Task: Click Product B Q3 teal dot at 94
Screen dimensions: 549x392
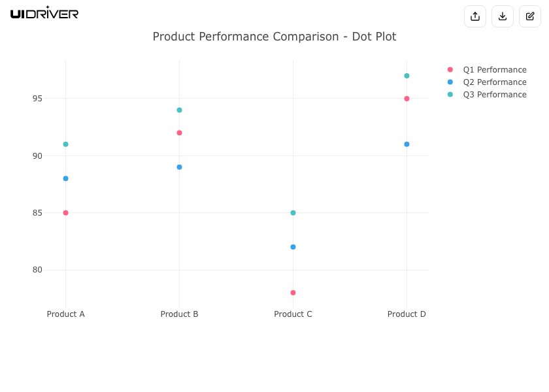Action: tap(179, 110)
